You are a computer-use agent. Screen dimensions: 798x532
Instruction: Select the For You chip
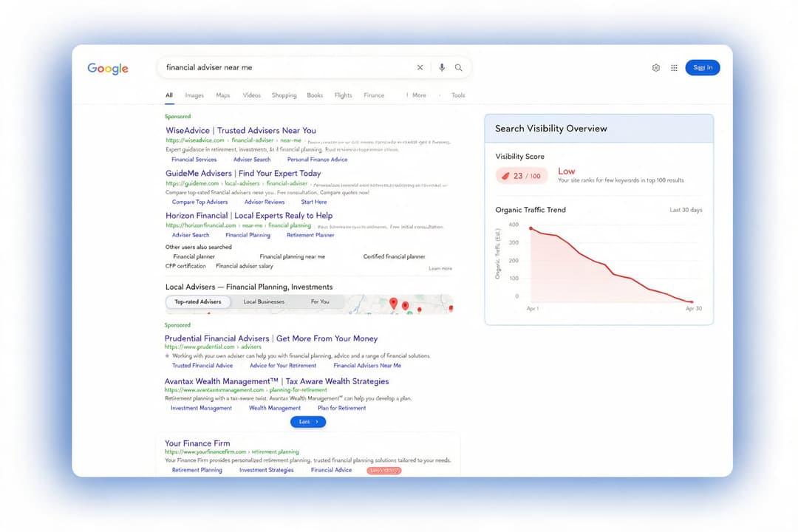click(x=320, y=301)
